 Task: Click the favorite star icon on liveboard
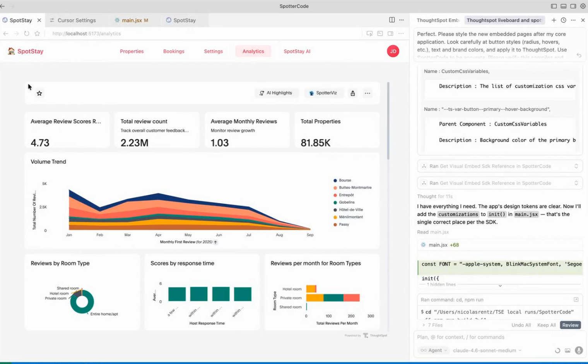click(39, 93)
